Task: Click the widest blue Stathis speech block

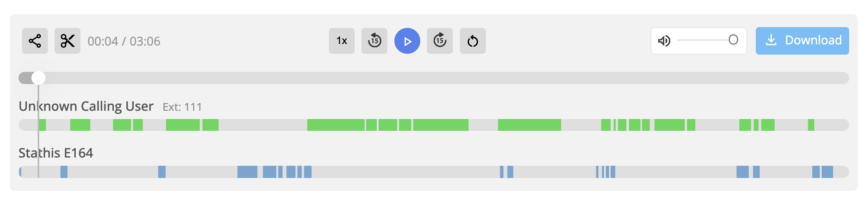Action: click(x=247, y=172)
